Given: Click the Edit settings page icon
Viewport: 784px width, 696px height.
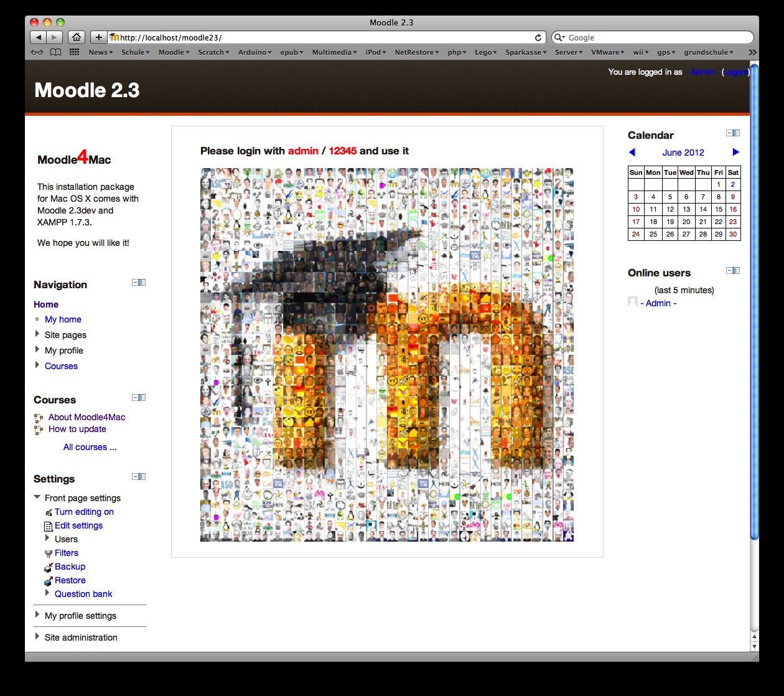Looking at the screenshot, I should click(49, 526).
